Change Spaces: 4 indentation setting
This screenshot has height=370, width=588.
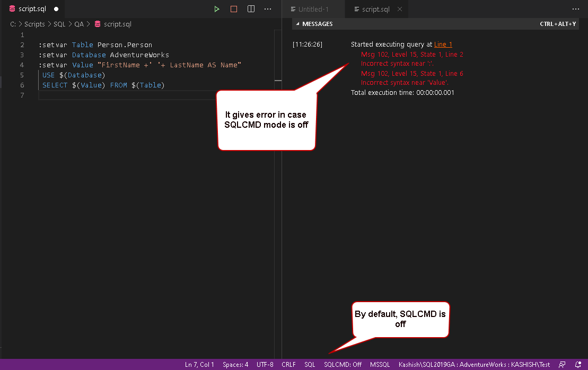coord(235,364)
